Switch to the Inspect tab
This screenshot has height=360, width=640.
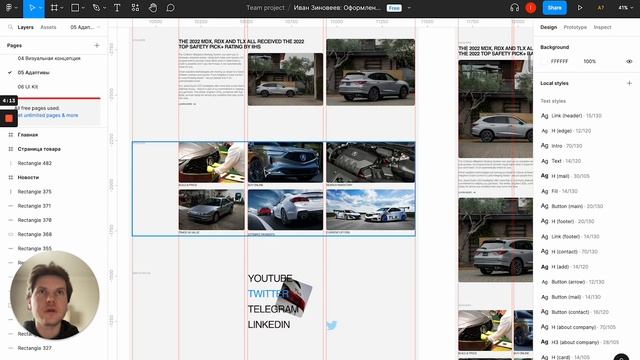pos(602,27)
